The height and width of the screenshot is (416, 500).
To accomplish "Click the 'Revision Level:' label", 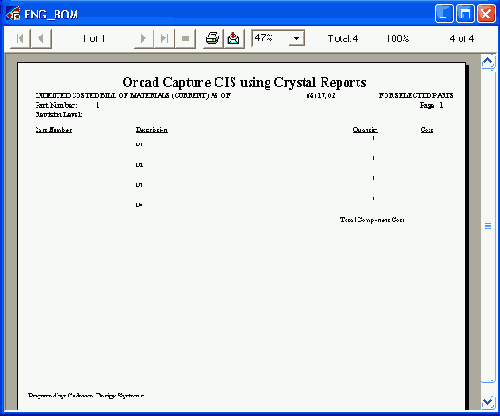I will [x=59, y=114].
